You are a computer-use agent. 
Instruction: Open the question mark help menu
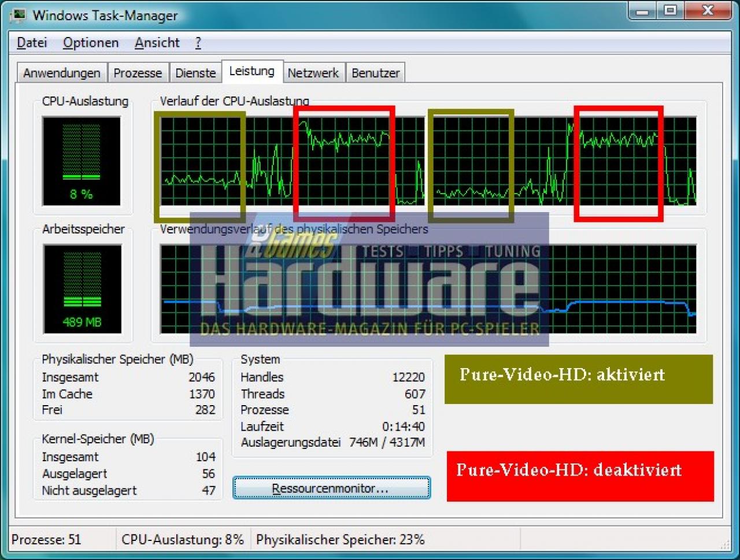coord(198,43)
